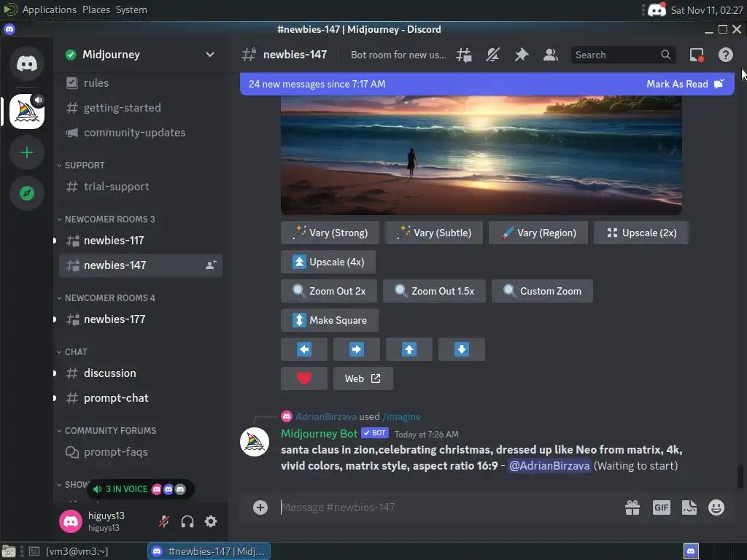Open the prompt-chat channel
The width and height of the screenshot is (747, 560).
tap(140, 398)
